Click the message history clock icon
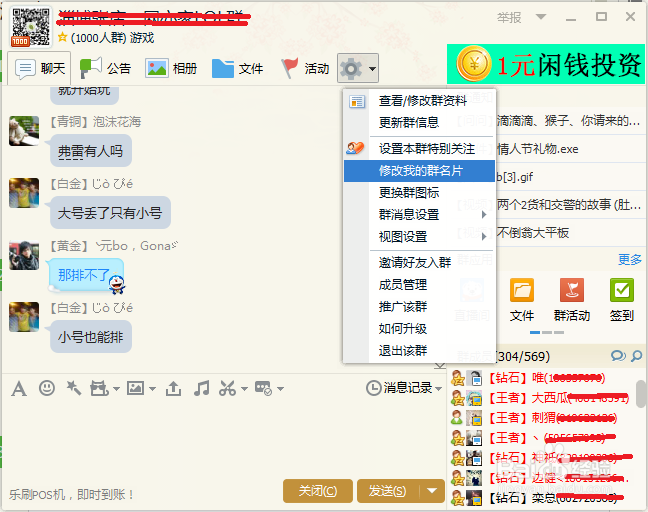Screen dimensions: 648x512 coord(374,388)
